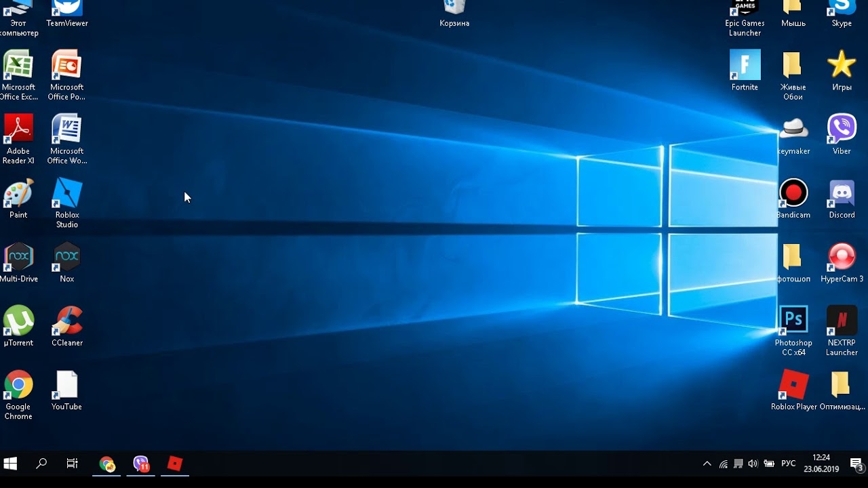This screenshot has height=488, width=868.
Task: Select the Roblox Studio icon
Action: (x=66, y=203)
